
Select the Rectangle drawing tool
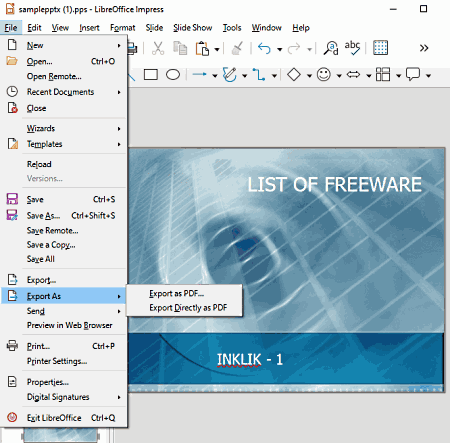(151, 75)
